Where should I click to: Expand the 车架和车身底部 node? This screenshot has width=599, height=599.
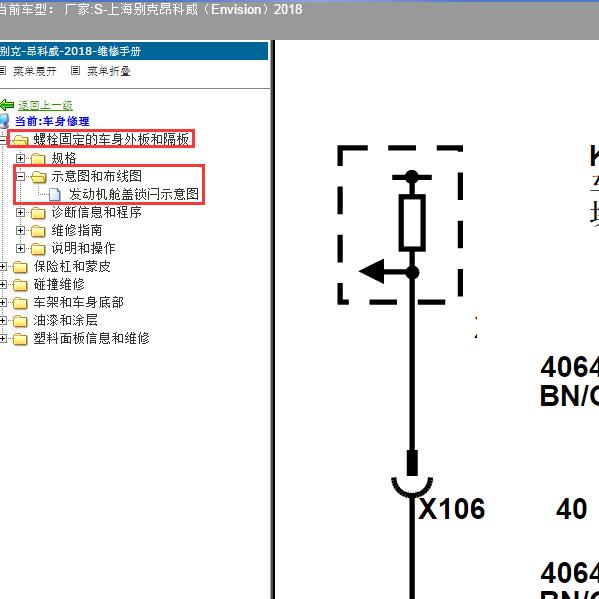(3, 303)
